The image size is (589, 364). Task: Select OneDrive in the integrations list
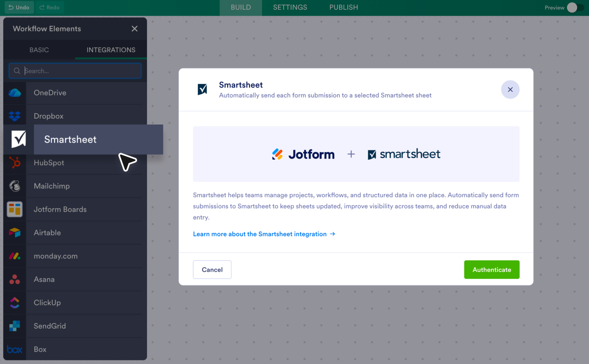(x=75, y=93)
